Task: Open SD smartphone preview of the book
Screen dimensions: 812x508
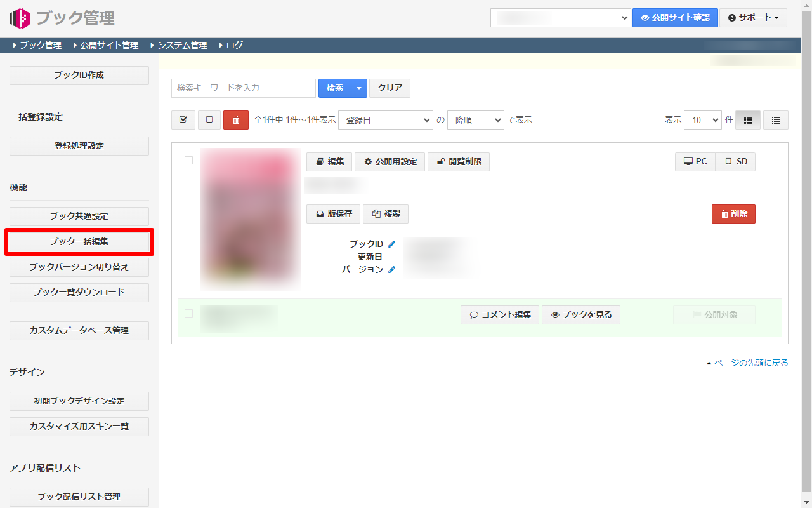Action: (x=736, y=162)
